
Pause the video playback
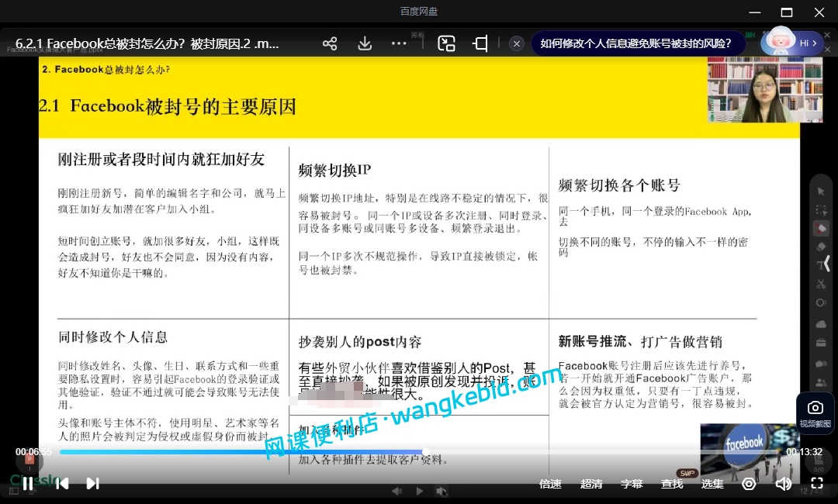pyautogui.click(x=28, y=483)
